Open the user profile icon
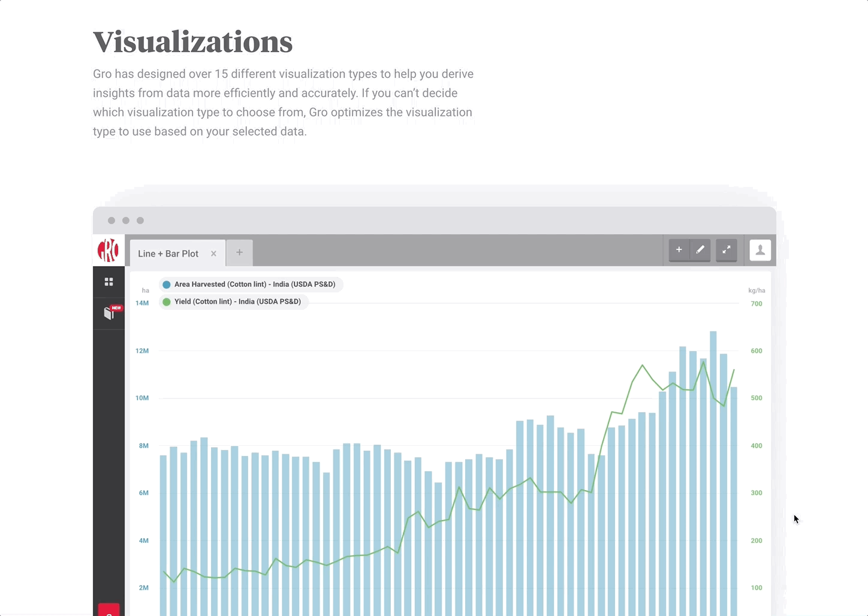868x616 pixels. point(760,250)
